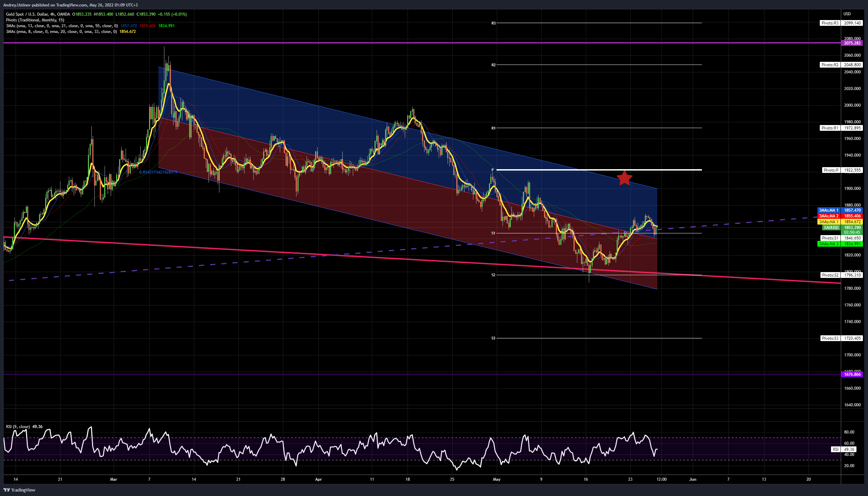This screenshot has width=868, height=496.
Task: Click the May label on the time axis
Action: pos(497,479)
